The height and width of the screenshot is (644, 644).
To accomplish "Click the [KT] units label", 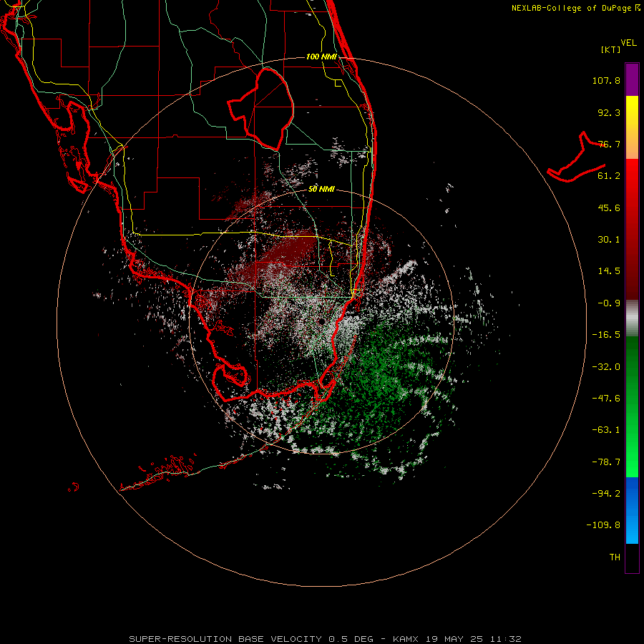I will (611, 49).
